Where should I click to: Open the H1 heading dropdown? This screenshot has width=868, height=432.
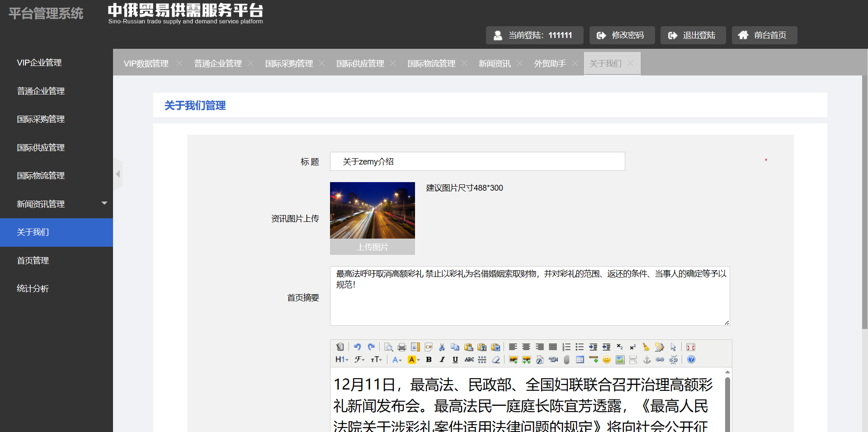(x=342, y=360)
